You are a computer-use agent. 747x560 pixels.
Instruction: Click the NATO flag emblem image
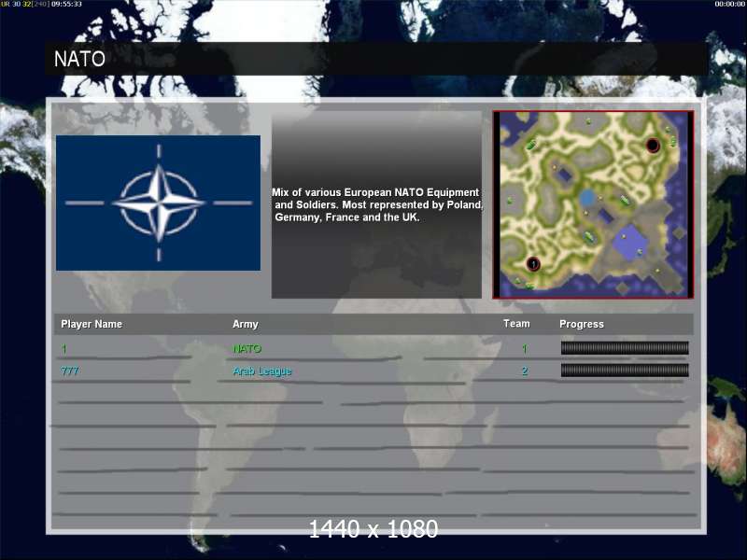[158, 203]
